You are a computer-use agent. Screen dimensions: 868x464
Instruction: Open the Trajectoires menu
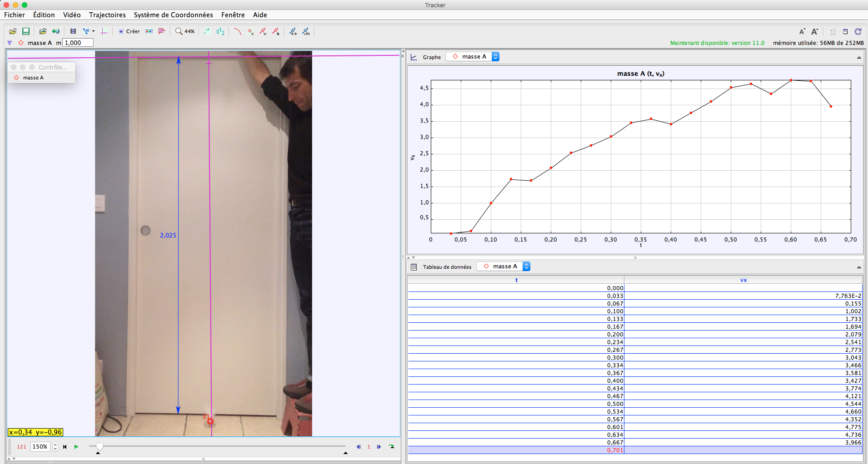(x=107, y=15)
